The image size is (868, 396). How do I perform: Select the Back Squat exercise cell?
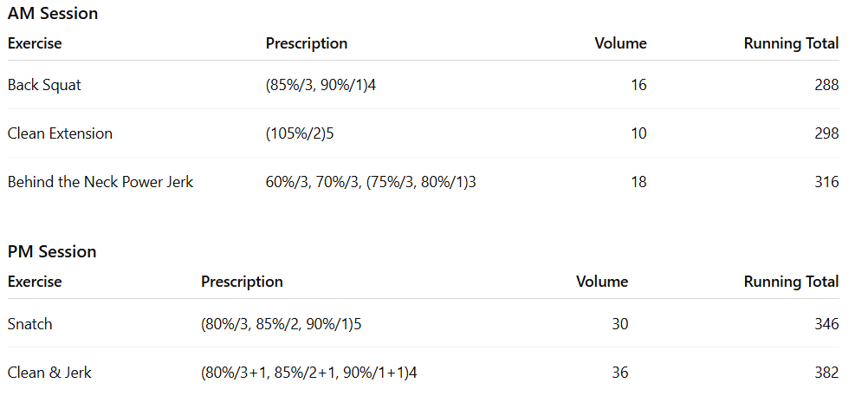[x=44, y=85]
